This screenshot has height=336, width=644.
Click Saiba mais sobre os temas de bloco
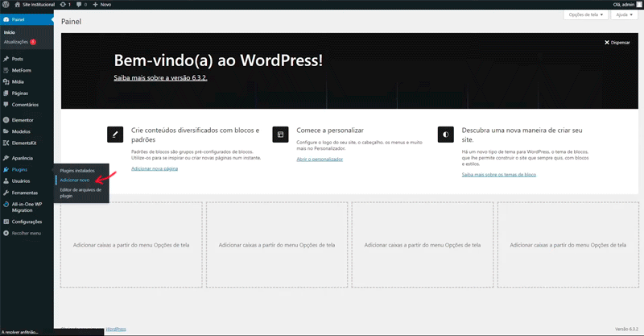tap(498, 175)
